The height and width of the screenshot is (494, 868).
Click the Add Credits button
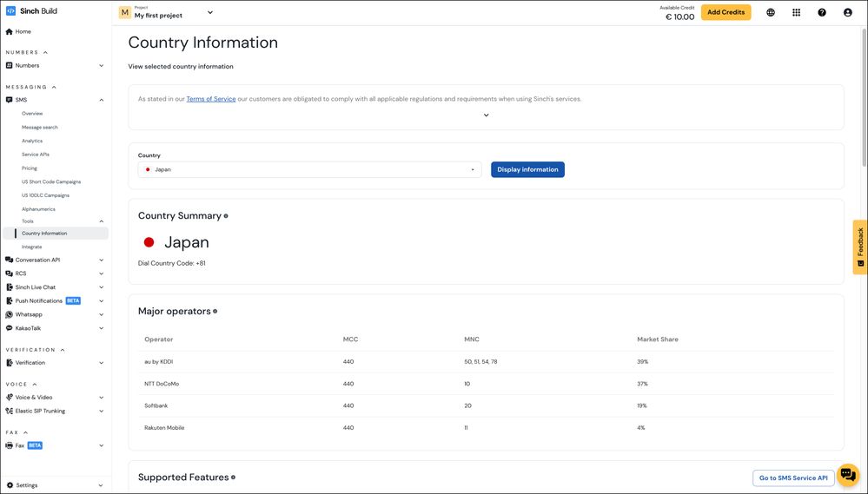tap(726, 12)
